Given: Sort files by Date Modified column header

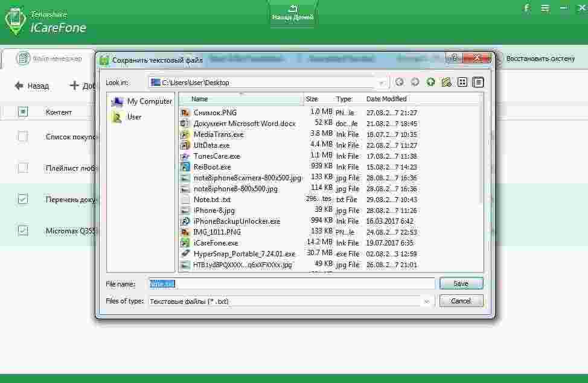Looking at the screenshot, I should click(386, 99).
